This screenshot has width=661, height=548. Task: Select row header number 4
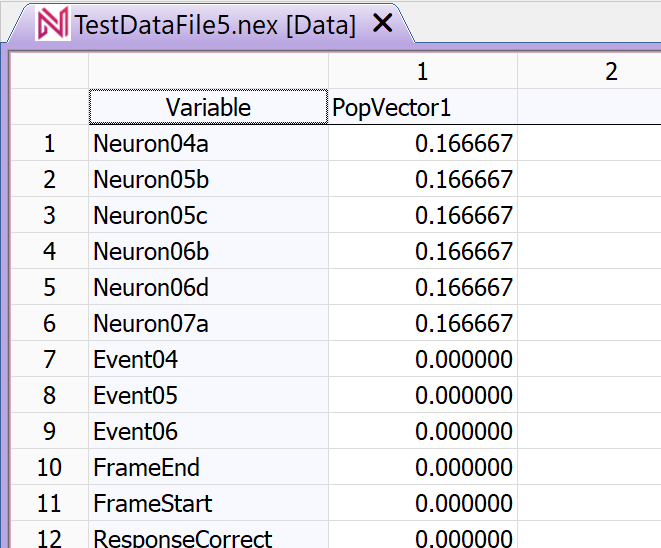[49, 251]
